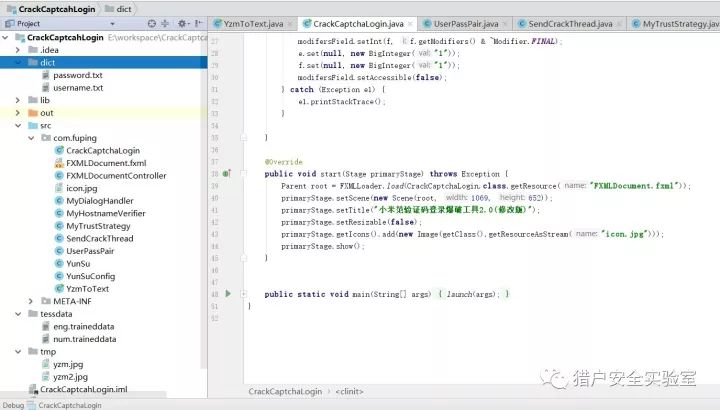Click the Debug tab at the bottom
This screenshot has height=410, width=720.
pos(12,405)
